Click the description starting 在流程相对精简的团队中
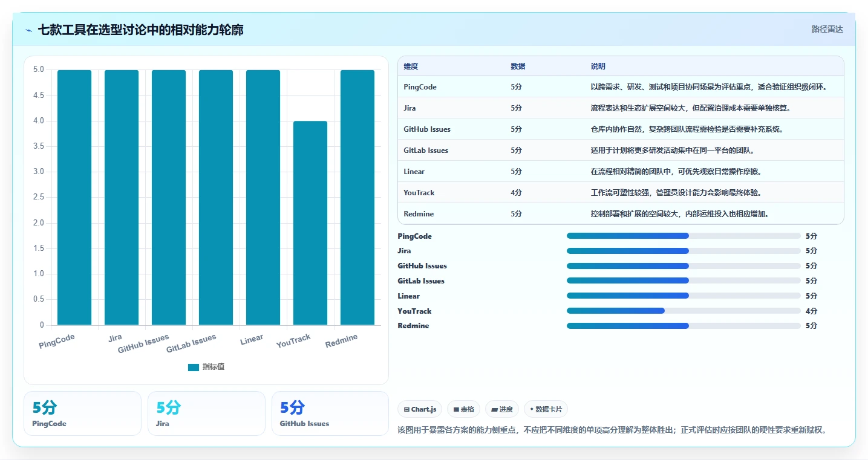The height and width of the screenshot is (460, 868). [676, 172]
